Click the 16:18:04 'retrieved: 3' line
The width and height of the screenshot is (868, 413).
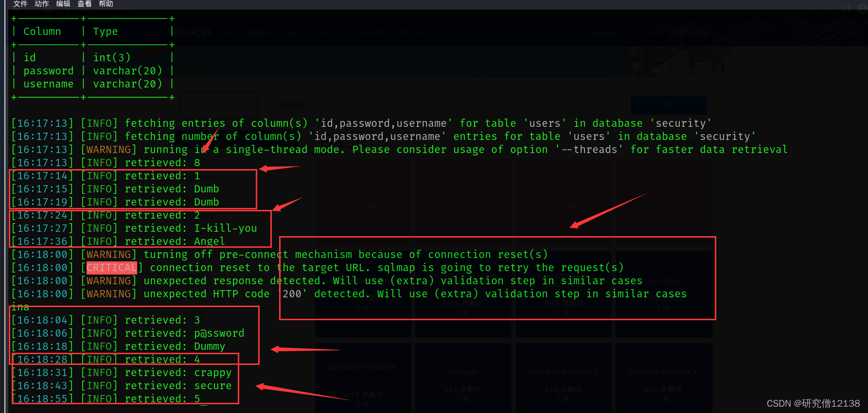(x=106, y=320)
